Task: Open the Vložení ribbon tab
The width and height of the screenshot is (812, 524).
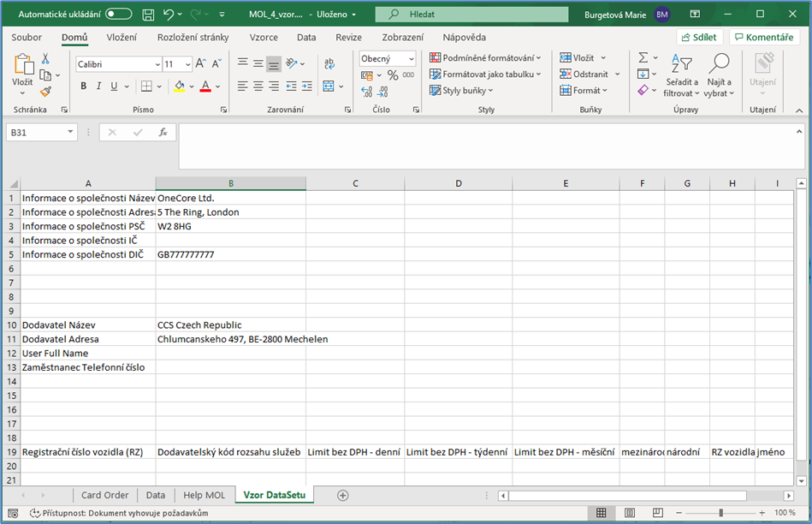Action: click(x=122, y=38)
